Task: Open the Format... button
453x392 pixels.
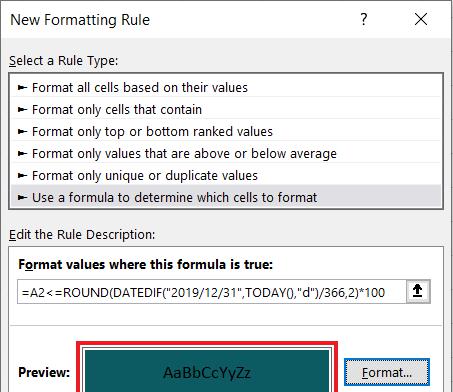Action: [x=387, y=372]
